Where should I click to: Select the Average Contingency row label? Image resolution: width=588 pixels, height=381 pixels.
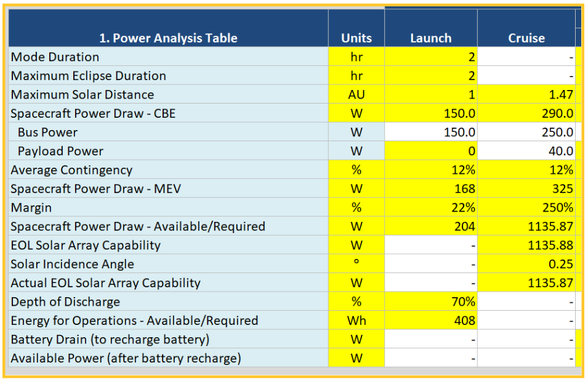[72, 170]
